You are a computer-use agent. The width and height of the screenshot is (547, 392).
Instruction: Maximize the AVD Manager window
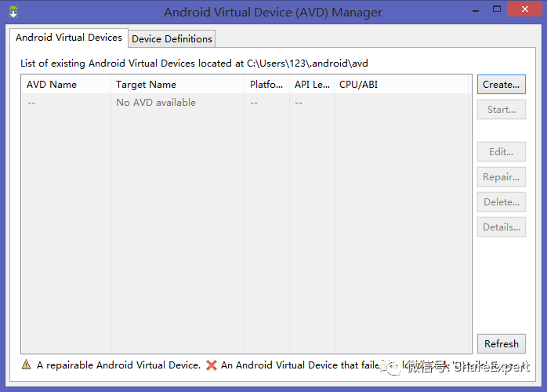[497, 9]
